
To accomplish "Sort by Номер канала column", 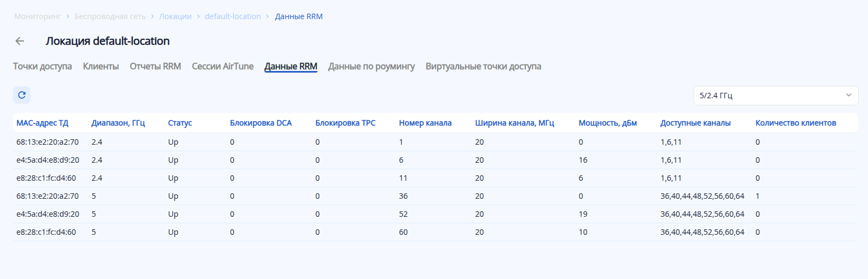I will coord(425,123).
